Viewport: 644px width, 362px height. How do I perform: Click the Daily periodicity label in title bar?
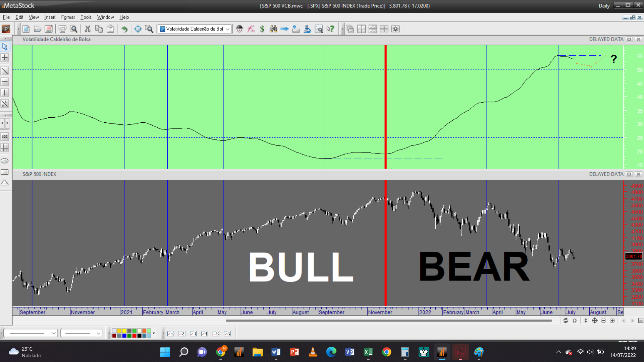604,6
